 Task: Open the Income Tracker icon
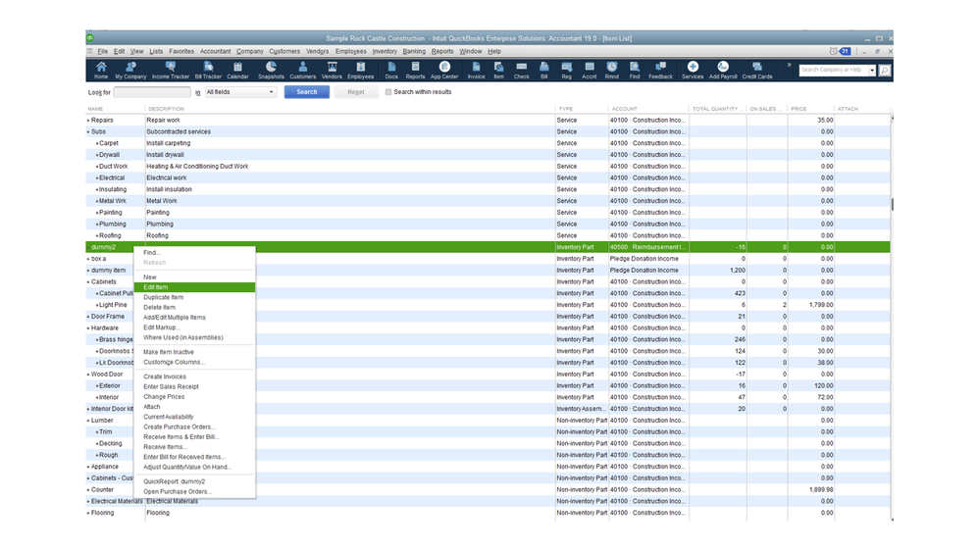[x=170, y=70]
